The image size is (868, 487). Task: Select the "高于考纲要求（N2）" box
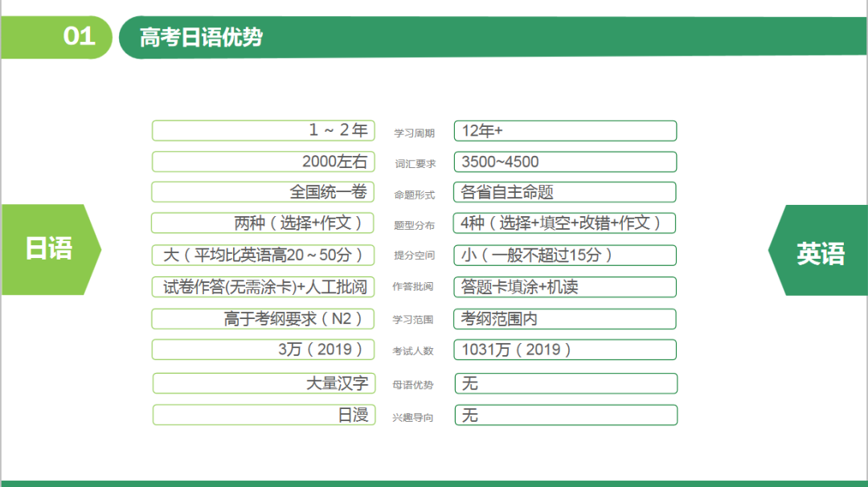[263, 319]
